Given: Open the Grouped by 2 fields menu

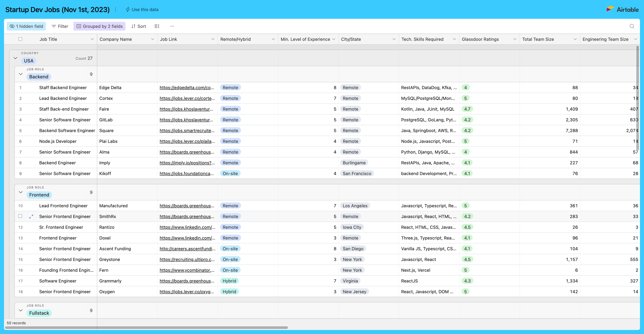Looking at the screenshot, I should 99,26.
